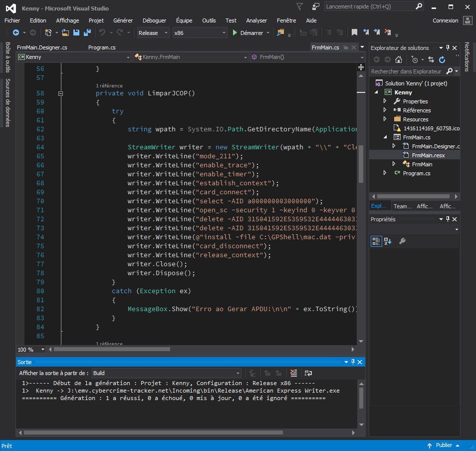Switch to the Program.cs editor tab
The image size is (476, 451).
coord(102,47)
